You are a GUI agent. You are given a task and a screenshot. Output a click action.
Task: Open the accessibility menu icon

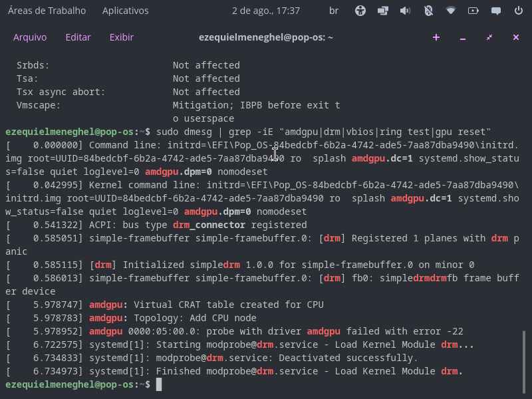360,11
